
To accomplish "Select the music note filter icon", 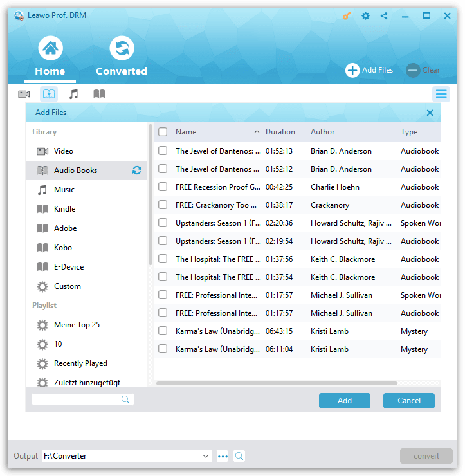I will point(74,94).
